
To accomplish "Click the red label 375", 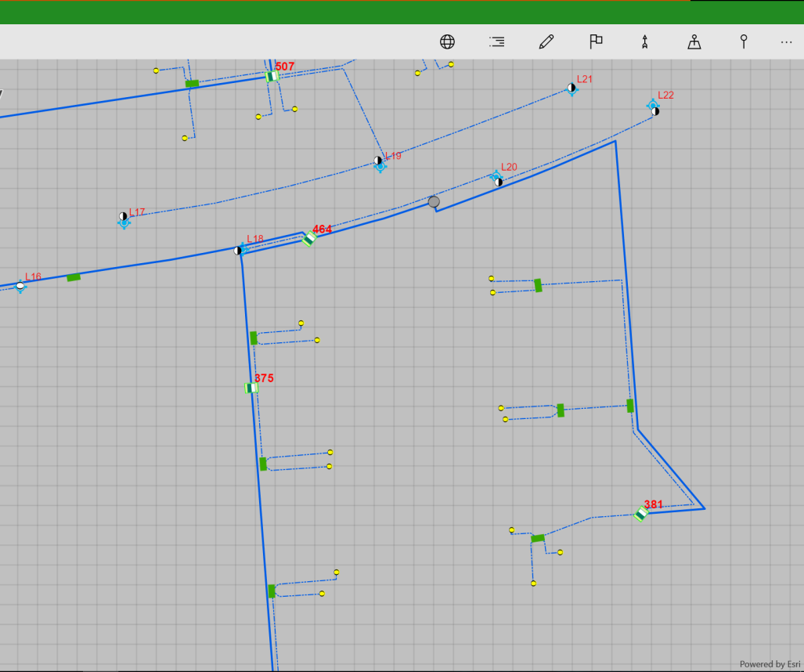I will [x=264, y=378].
